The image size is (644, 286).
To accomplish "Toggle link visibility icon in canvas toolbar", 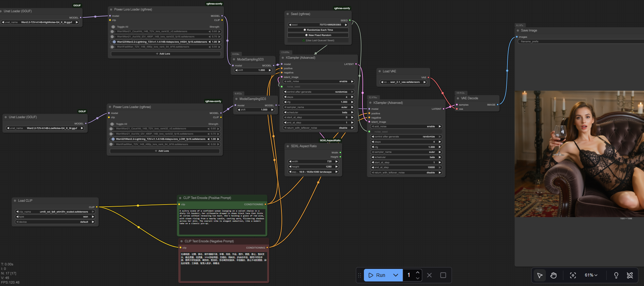I will [x=630, y=275].
